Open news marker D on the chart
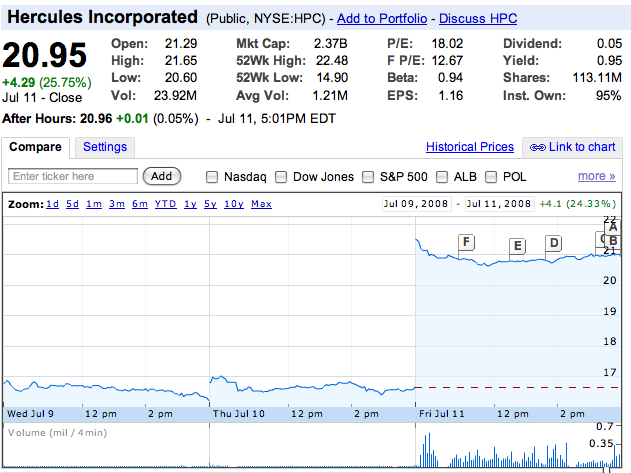 click(x=554, y=243)
